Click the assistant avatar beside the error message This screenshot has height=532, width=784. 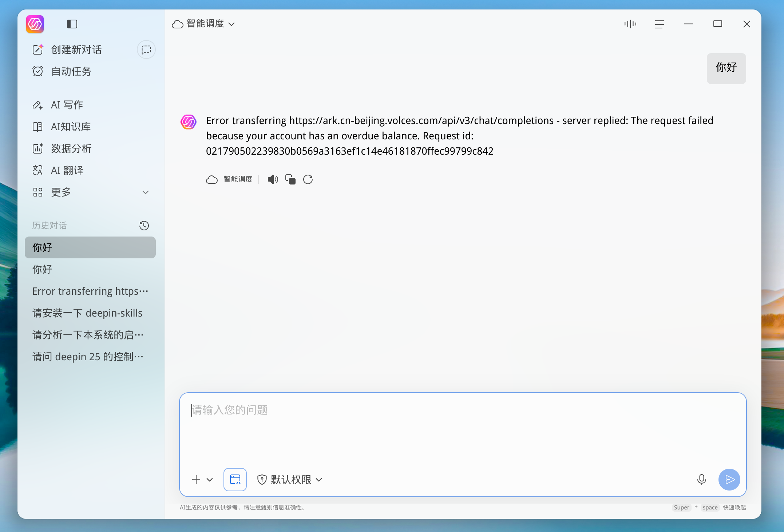(189, 122)
